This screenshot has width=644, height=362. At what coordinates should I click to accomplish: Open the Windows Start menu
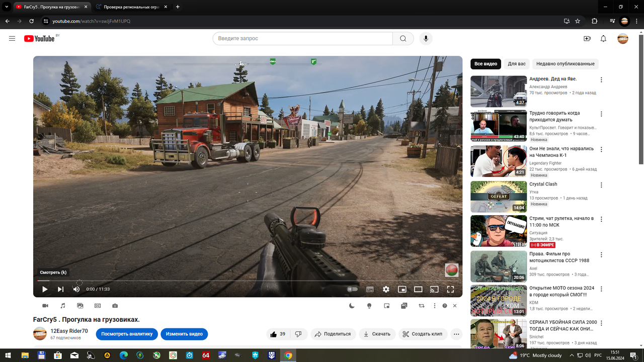(x=8, y=355)
